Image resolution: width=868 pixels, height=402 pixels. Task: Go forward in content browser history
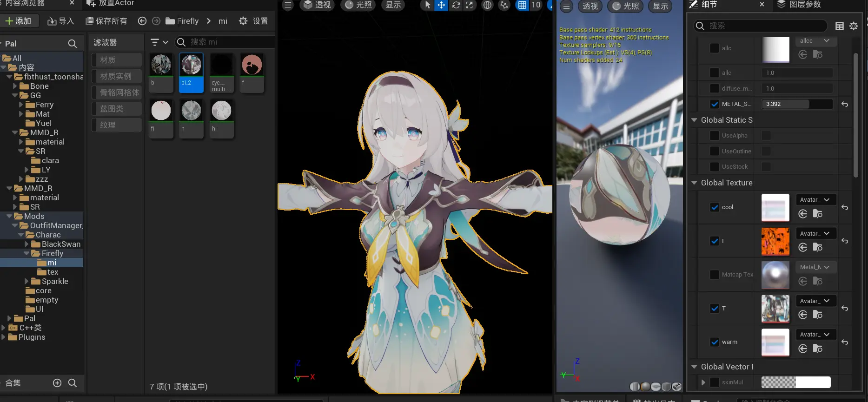pos(156,21)
